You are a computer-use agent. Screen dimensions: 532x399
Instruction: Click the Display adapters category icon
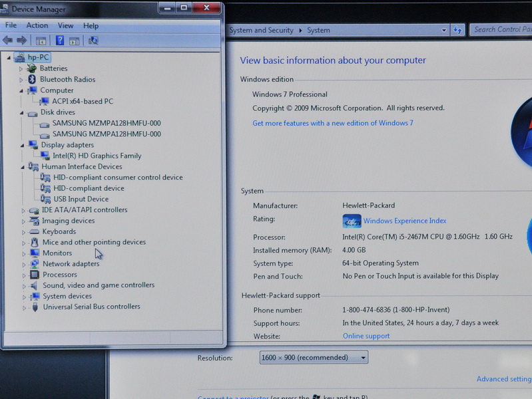33,145
